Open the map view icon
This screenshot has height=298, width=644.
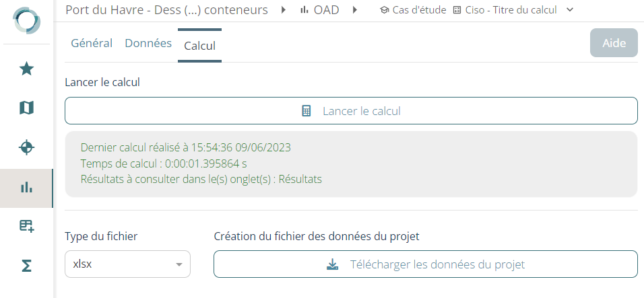pos(26,108)
